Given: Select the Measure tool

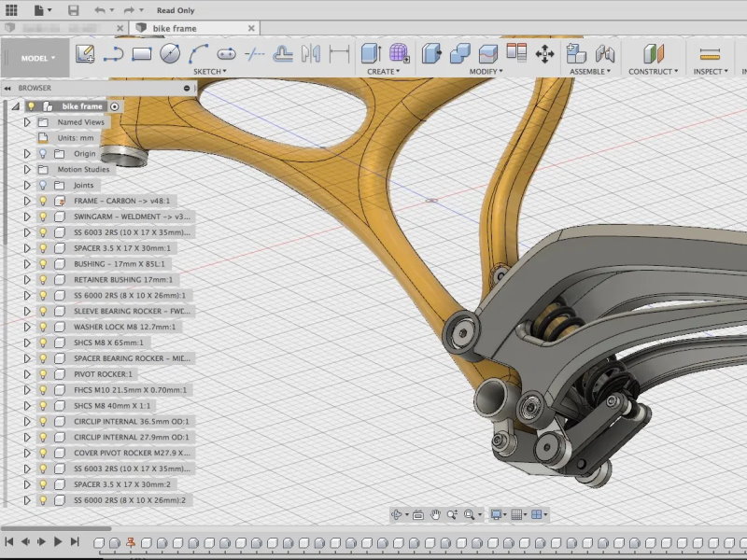Looking at the screenshot, I should click(710, 54).
